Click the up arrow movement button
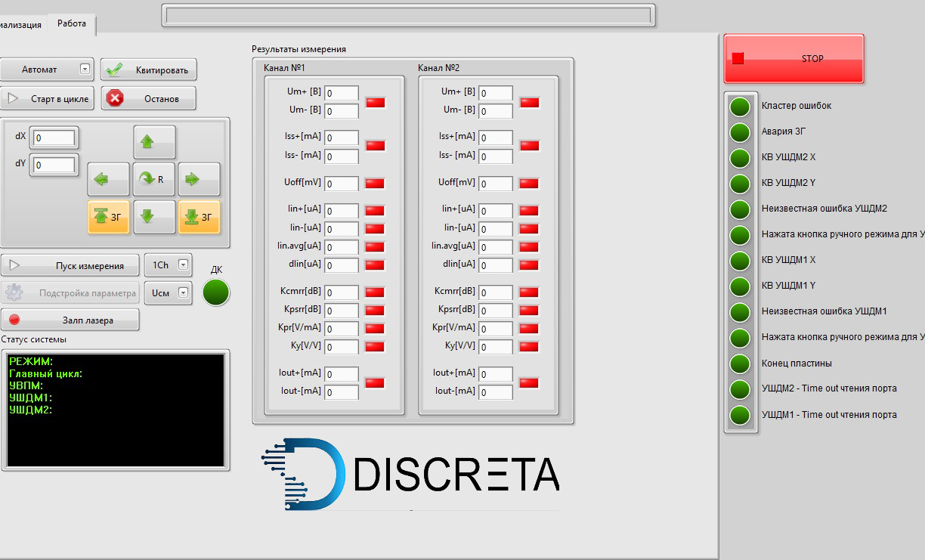925x560 pixels. [x=154, y=141]
